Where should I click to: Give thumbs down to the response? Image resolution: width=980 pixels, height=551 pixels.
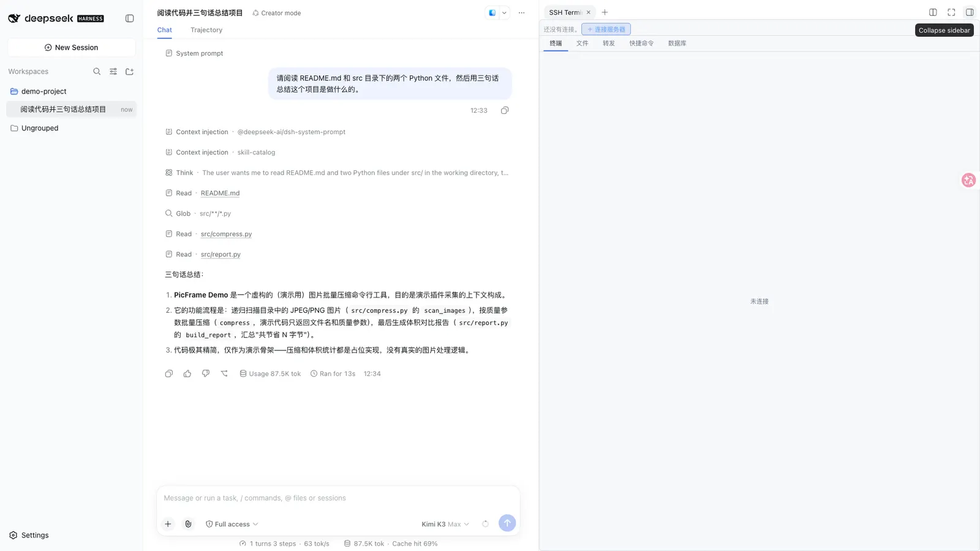[206, 373]
